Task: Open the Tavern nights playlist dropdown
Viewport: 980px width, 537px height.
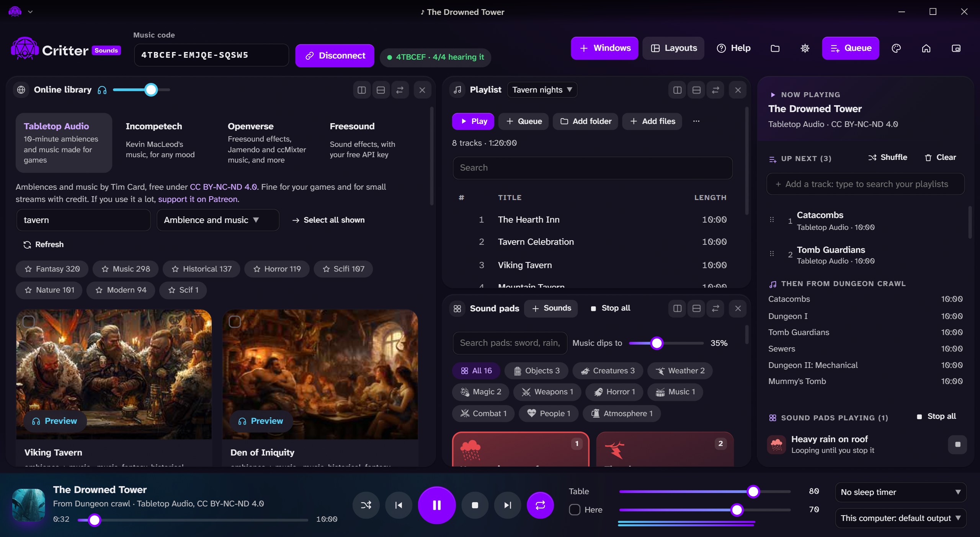Action: pos(542,90)
